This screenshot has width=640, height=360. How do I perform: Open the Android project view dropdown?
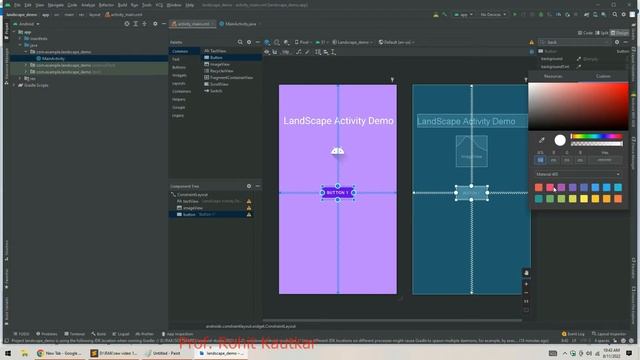tap(27, 24)
